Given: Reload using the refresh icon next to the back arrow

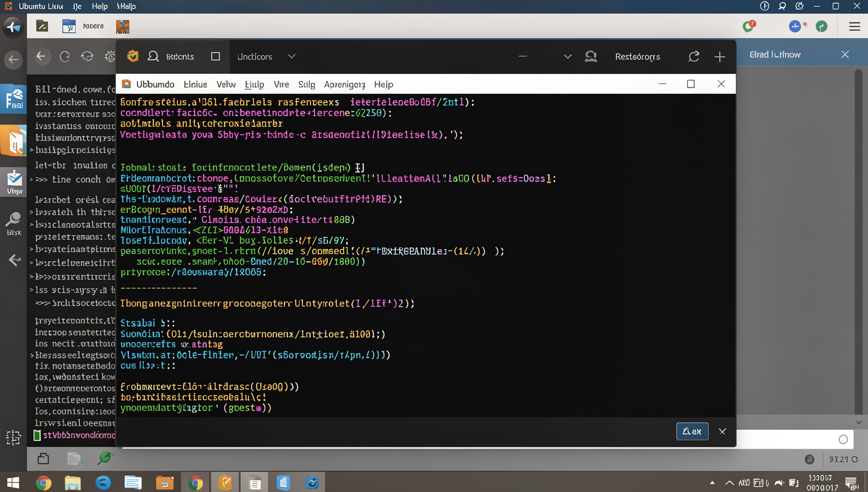Looking at the screenshot, I should point(65,56).
